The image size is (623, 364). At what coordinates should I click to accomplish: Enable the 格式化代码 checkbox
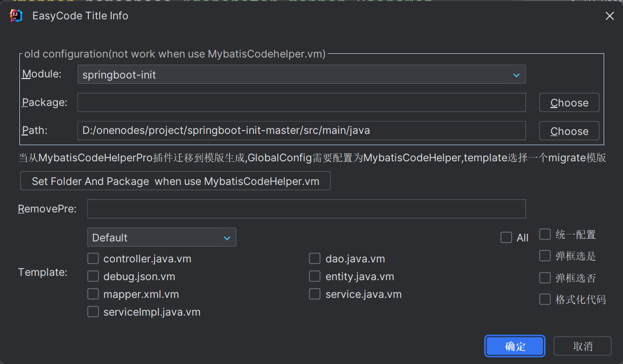click(x=545, y=299)
